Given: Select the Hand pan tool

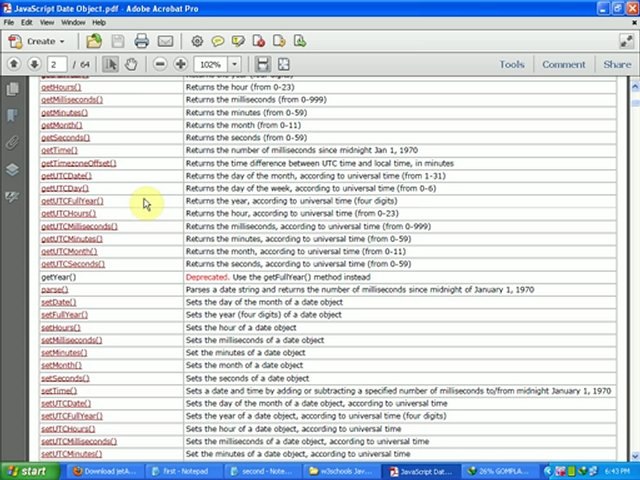Looking at the screenshot, I should point(131,64).
